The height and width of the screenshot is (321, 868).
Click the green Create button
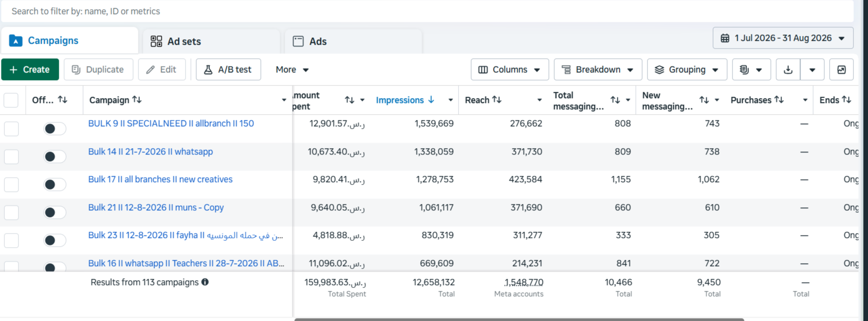[x=30, y=69]
